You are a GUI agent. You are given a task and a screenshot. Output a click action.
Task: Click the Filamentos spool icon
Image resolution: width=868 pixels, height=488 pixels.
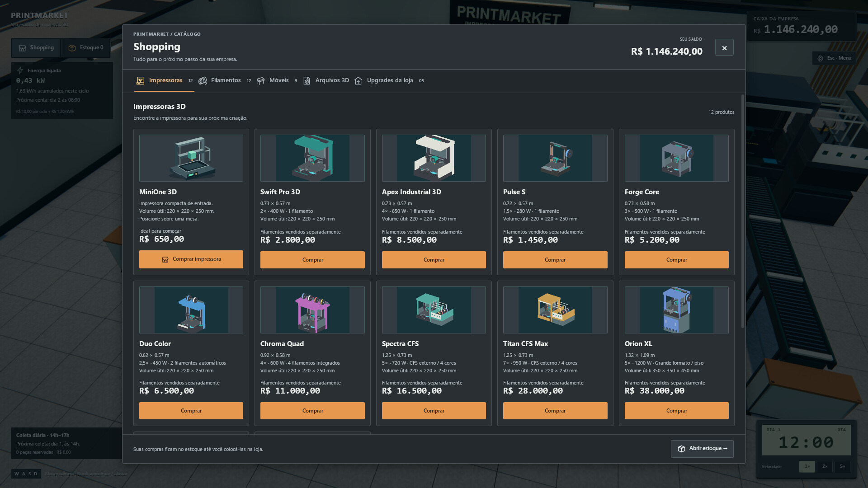[203, 80]
